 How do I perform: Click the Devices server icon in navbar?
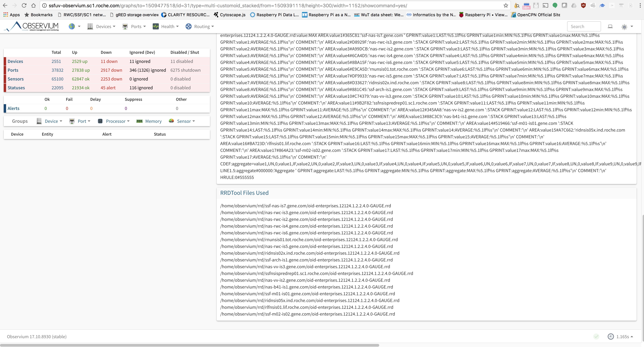click(x=90, y=26)
